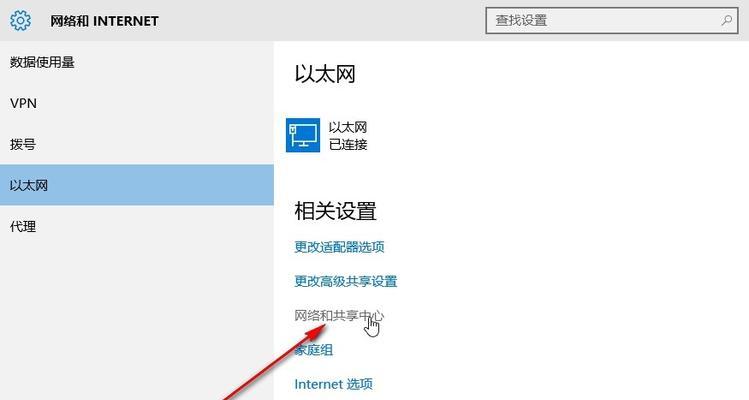Click the 相关设置 section heading
This screenshot has height=400, width=749.
(x=335, y=211)
